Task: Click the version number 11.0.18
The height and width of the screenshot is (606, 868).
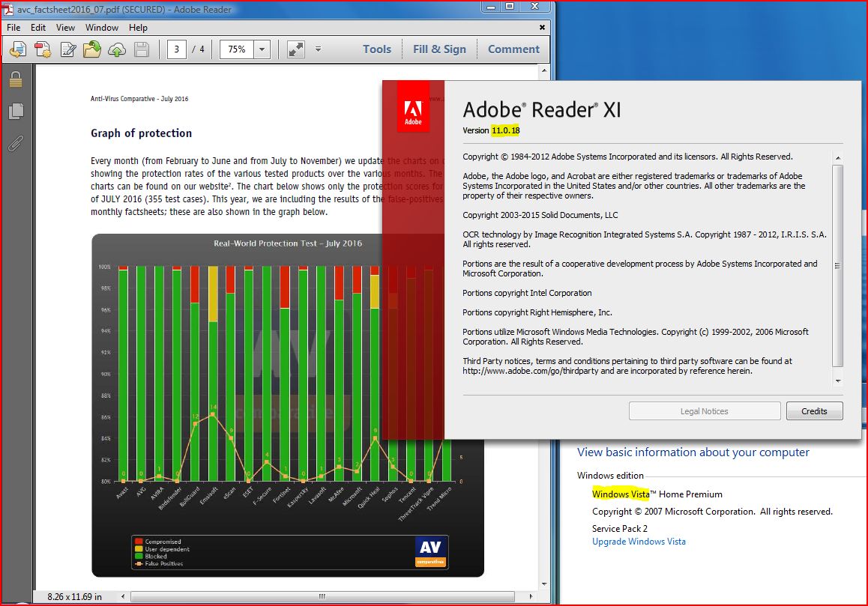Action: pos(506,130)
